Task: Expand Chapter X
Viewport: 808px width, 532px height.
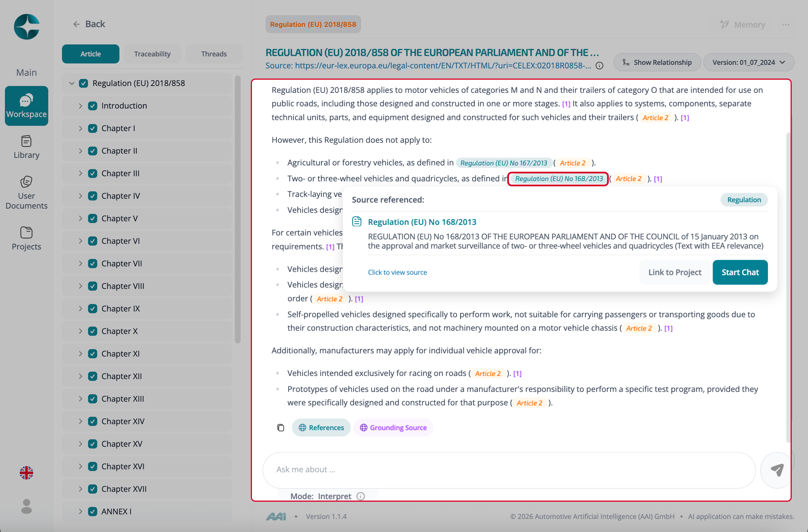Action: click(81, 331)
